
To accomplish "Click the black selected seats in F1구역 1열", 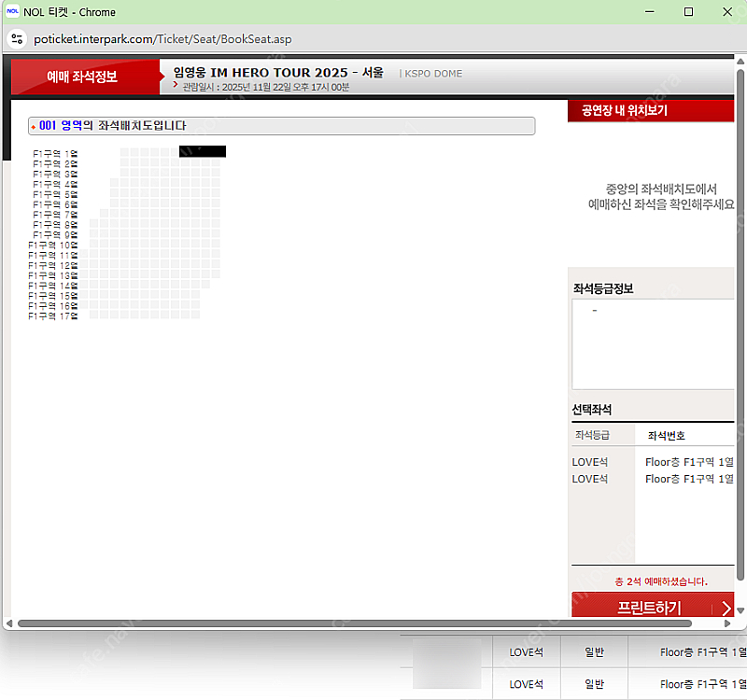I will pos(203,151).
